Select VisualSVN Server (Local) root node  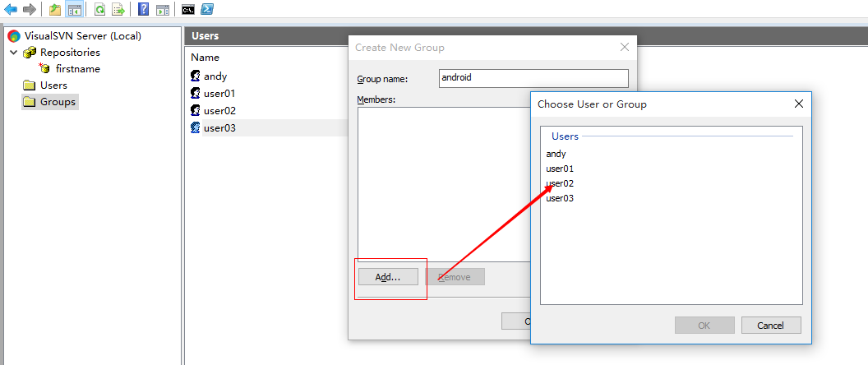82,36
